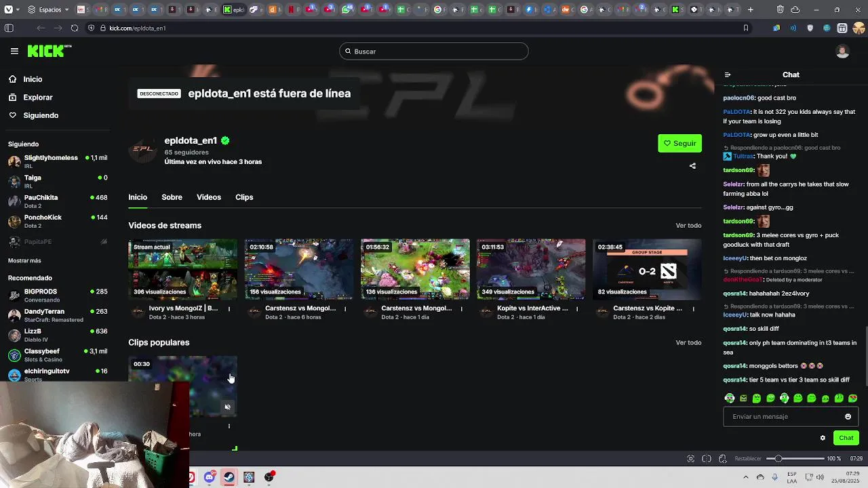The image size is (868, 488).
Task: Open BIGPRODS recommended channel
Action: (58, 295)
